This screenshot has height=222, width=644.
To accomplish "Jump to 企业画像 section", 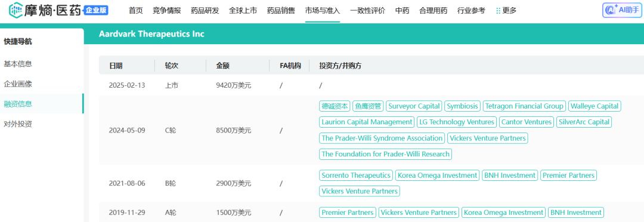I will coord(18,84).
